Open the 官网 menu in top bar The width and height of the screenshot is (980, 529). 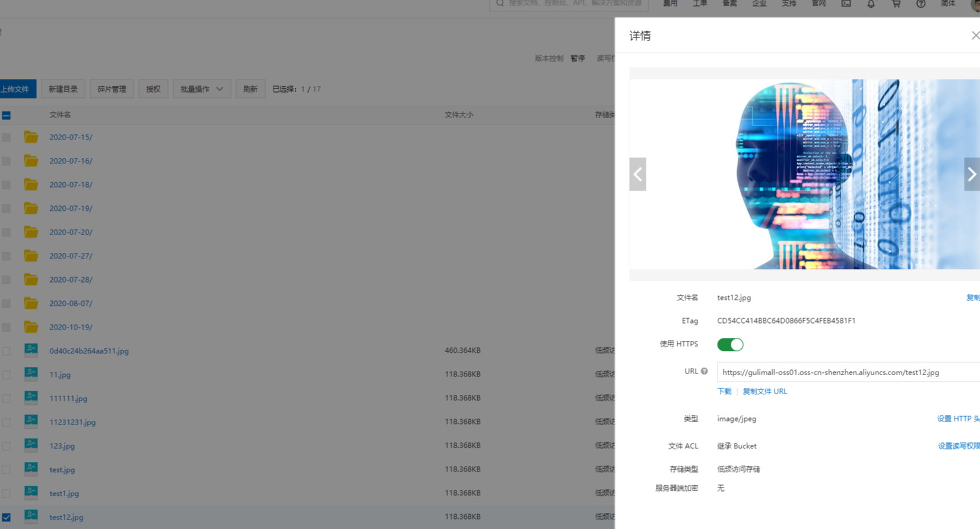tap(819, 4)
